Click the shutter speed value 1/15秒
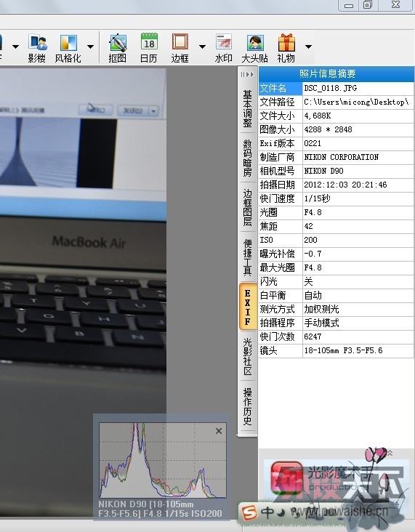Screen dimensions: 415x532 pos(317,199)
